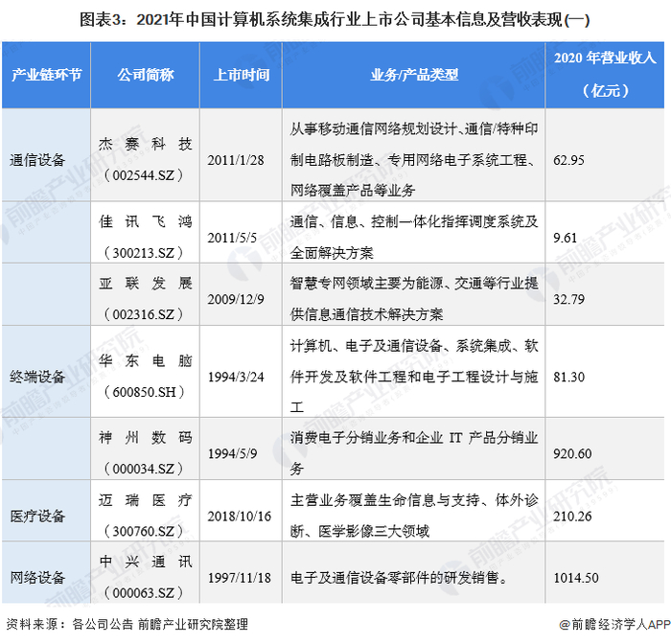The height and width of the screenshot is (644, 671).
Task: Click the @前瞻经济学人APP credit
Action: point(615,624)
